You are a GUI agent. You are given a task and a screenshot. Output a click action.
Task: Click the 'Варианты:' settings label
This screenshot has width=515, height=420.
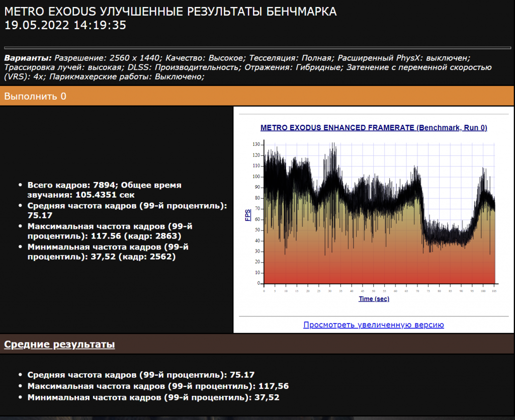[x=28, y=58]
